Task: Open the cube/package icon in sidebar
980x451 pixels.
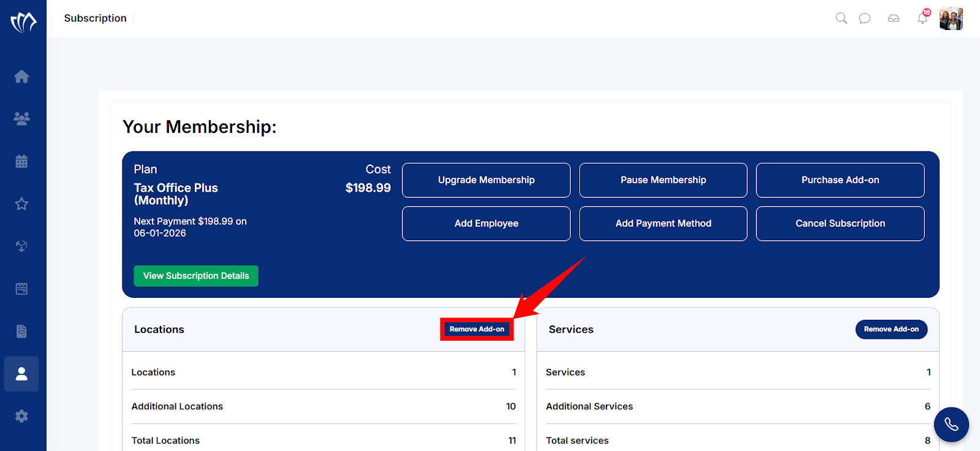Action: (21, 246)
